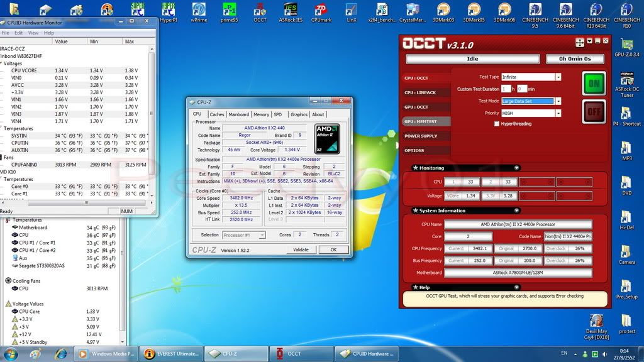Click the OK button in CPU-Z
The height and width of the screenshot is (362, 644).
[x=333, y=250]
